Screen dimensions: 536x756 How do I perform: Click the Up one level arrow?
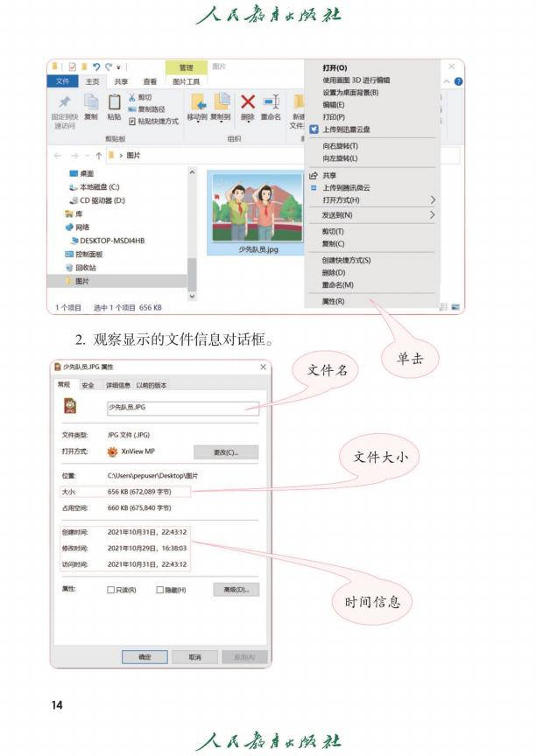[x=98, y=156]
